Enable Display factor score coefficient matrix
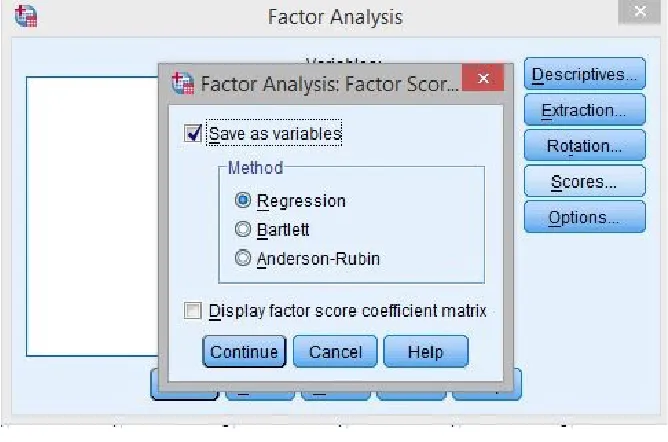The image size is (668, 442). click(x=192, y=310)
